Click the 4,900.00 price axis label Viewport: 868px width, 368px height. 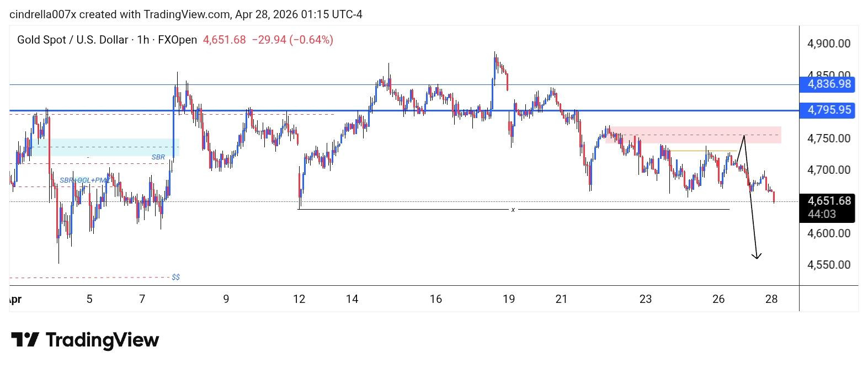click(828, 44)
